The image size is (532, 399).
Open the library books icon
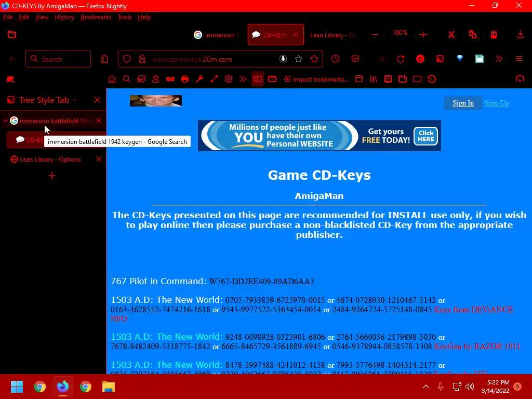click(374, 79)
